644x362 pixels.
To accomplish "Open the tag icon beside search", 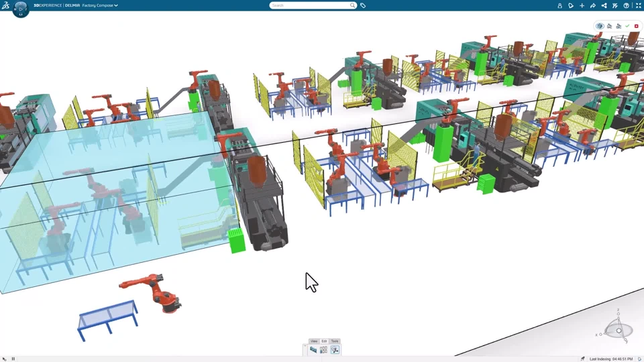I will [x=363, y=5].
